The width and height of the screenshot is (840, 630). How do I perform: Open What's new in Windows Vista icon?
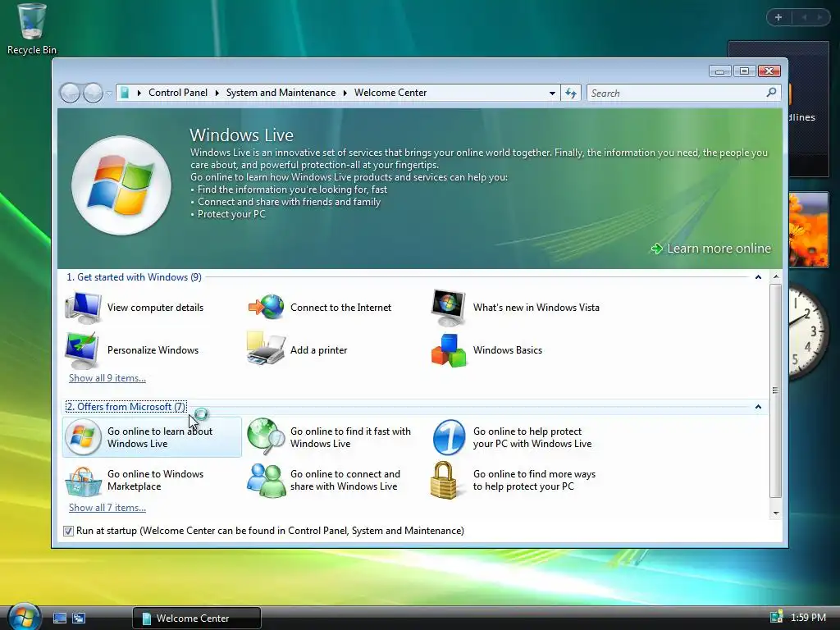[x=449, y=308]
